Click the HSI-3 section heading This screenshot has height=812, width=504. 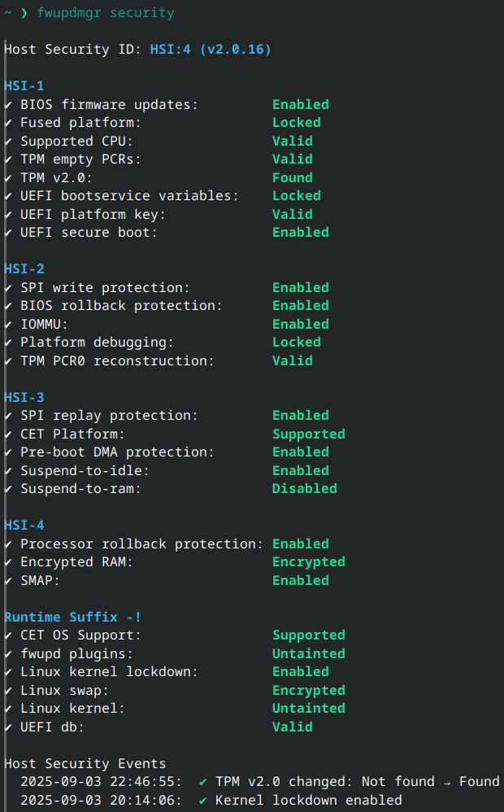tap(24, 397)
